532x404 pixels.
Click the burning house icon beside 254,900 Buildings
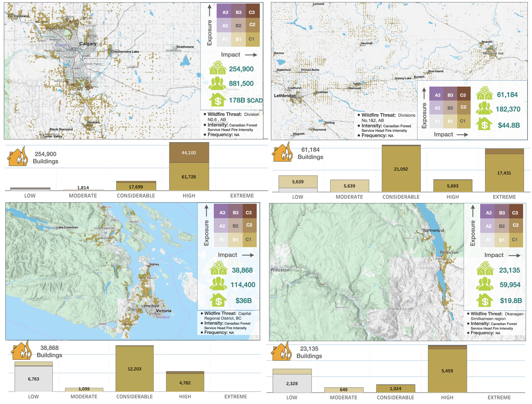click(x=18, y=157)
